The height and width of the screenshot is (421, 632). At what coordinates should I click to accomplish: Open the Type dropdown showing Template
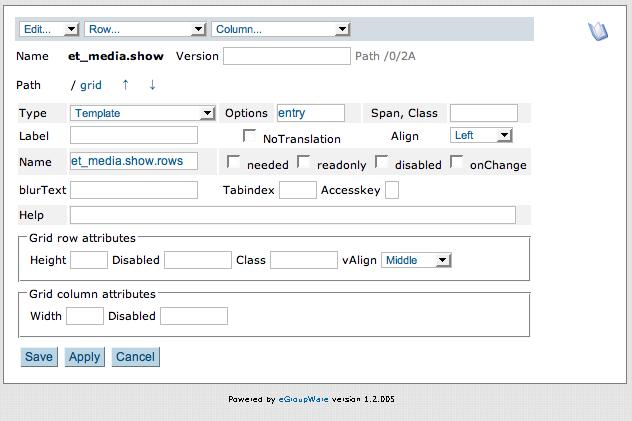point(142,113)
